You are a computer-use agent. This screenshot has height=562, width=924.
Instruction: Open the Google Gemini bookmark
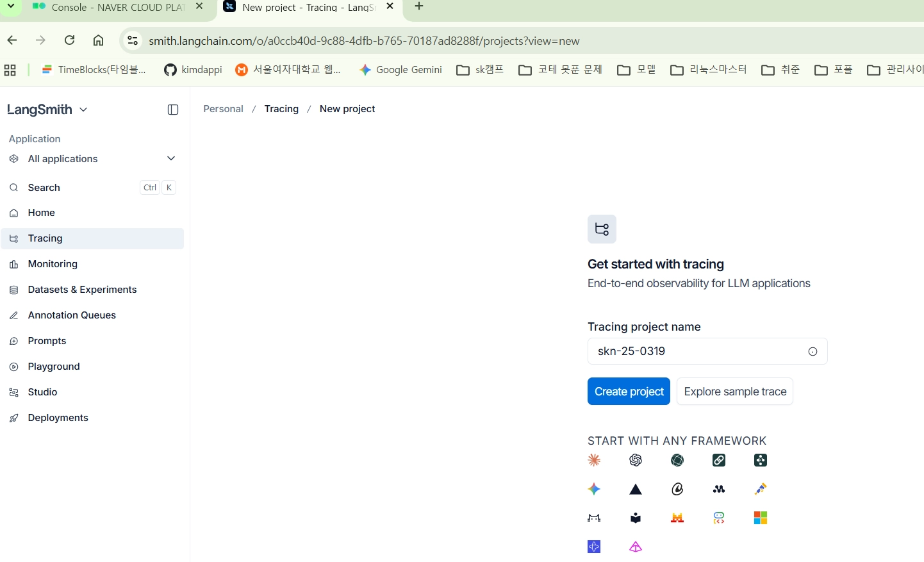point(401,70)
